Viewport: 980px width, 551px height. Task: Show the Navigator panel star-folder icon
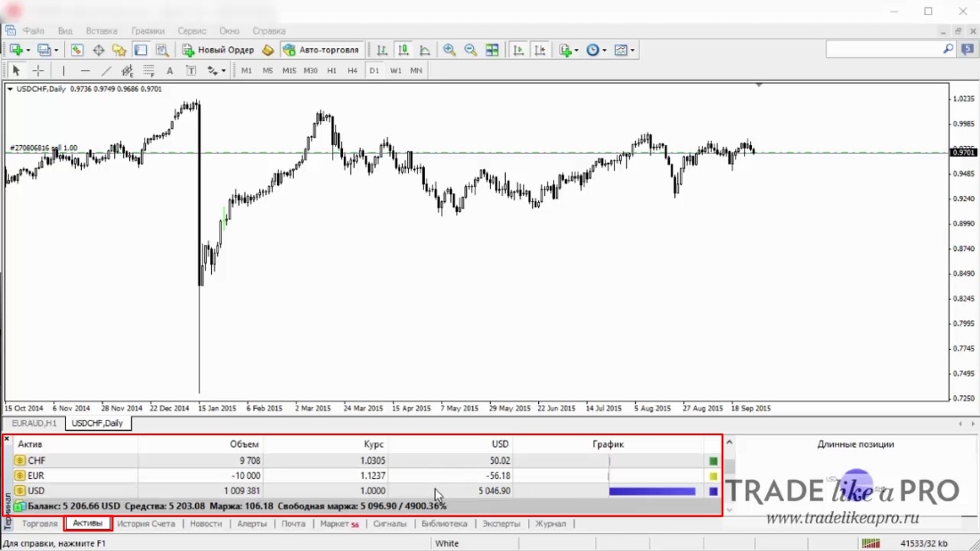[x=118, y=50]
